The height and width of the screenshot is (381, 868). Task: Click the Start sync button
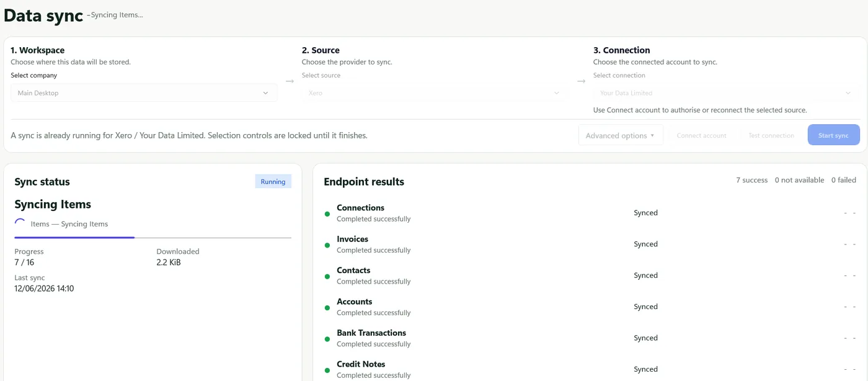[x=833, y=135]
